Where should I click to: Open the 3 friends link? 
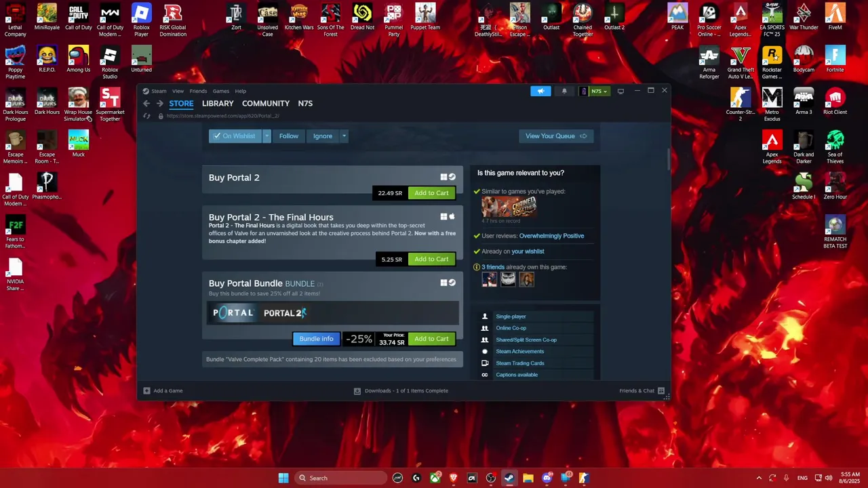[x=493, y=267]
